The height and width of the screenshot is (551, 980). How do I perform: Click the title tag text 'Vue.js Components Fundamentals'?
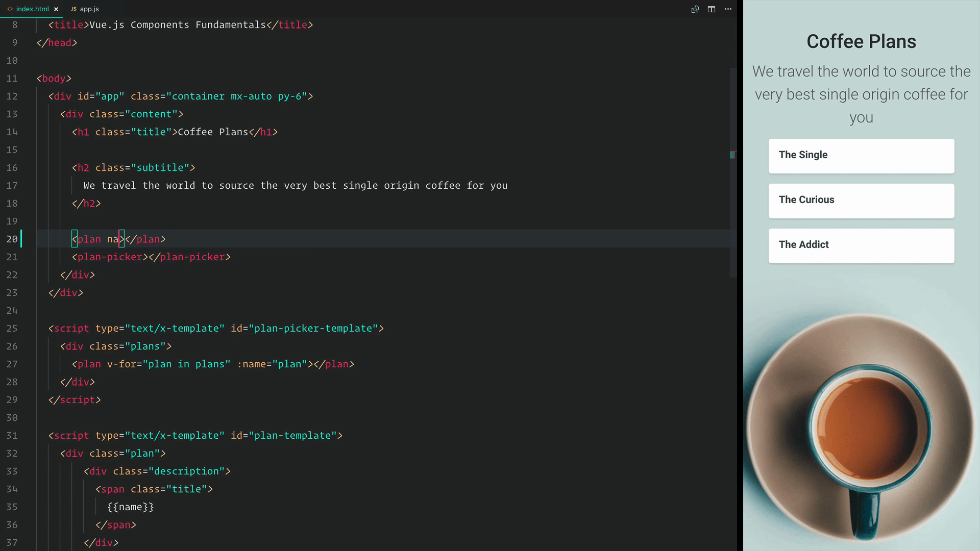[x=178, y=24]
